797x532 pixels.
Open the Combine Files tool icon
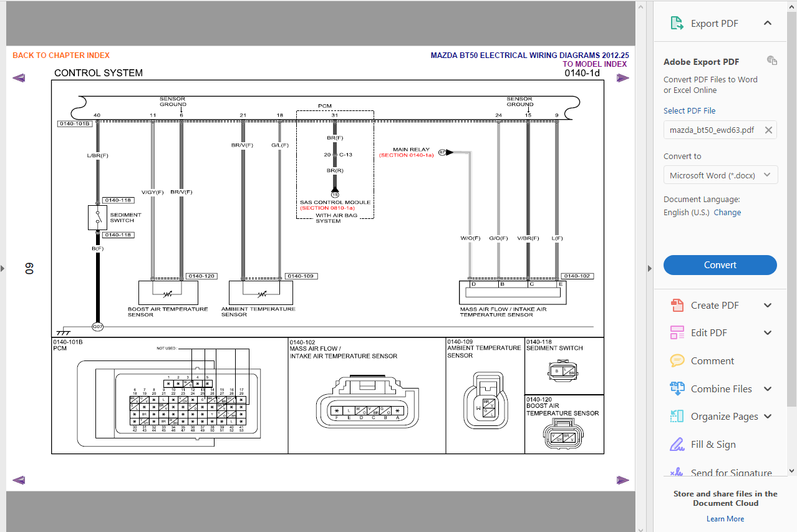coord(677,389)
